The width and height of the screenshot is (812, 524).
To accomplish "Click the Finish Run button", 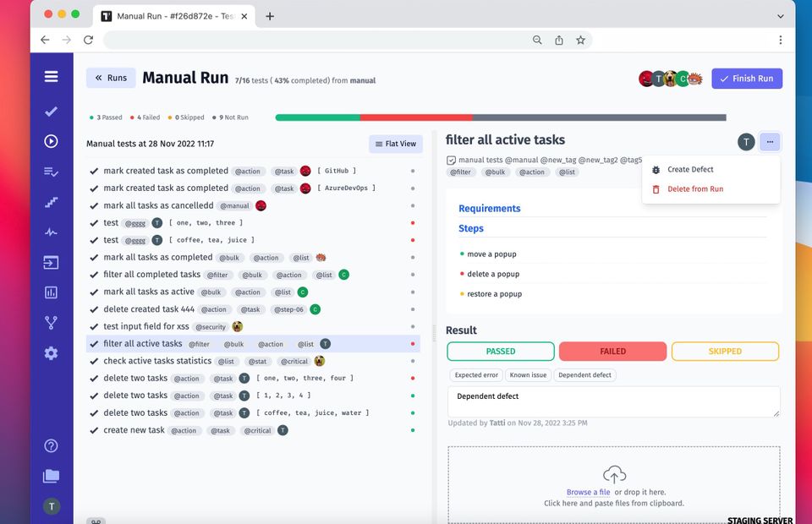I will tap(747, 79).
